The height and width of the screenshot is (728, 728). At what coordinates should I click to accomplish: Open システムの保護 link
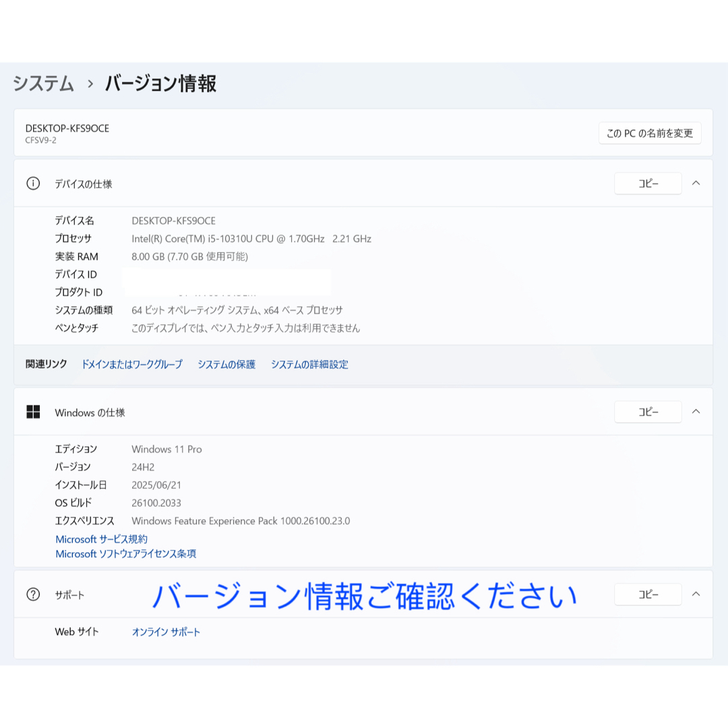226,365
